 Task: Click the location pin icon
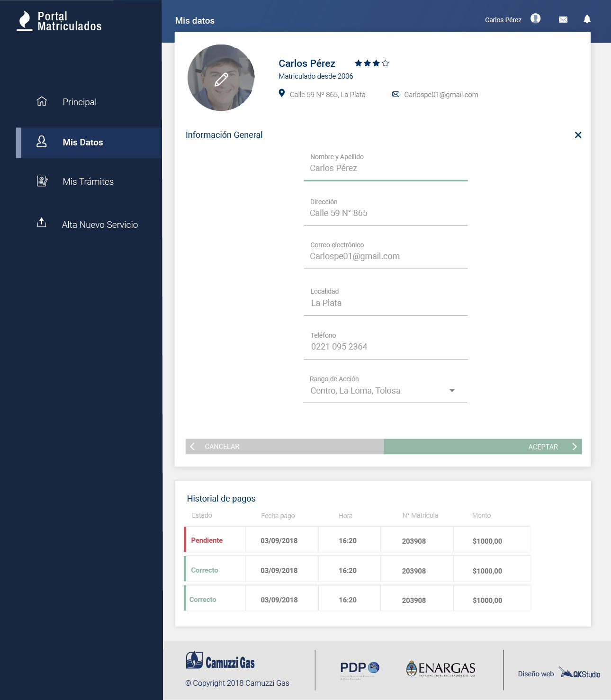282,93
